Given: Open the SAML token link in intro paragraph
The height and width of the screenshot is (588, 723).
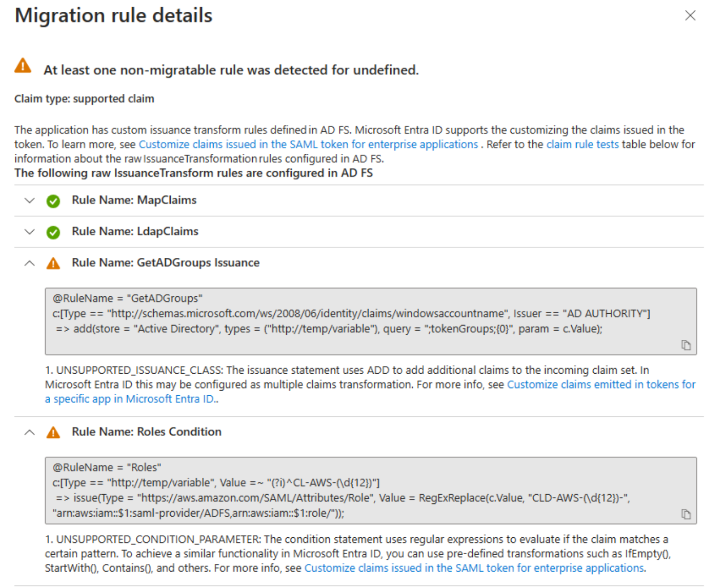Looking at the screenshot, I should (308, 145).
